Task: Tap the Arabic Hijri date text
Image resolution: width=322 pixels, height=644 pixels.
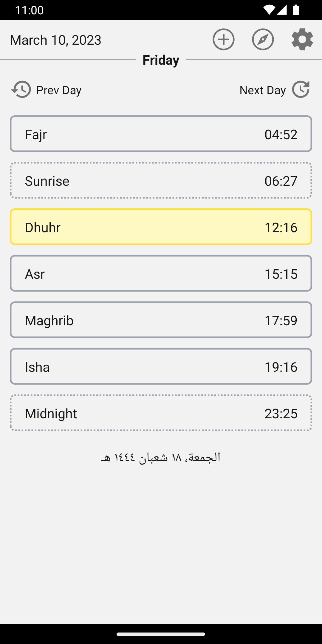Action: pos(161,458)
